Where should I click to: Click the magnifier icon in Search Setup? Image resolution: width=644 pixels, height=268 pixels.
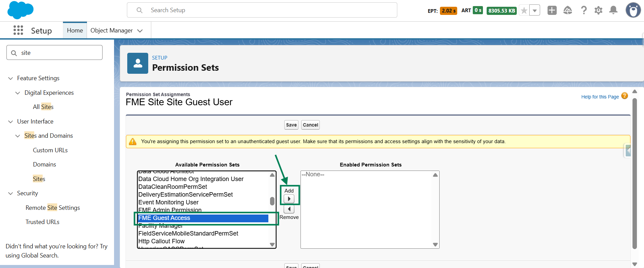click(139, 10)
